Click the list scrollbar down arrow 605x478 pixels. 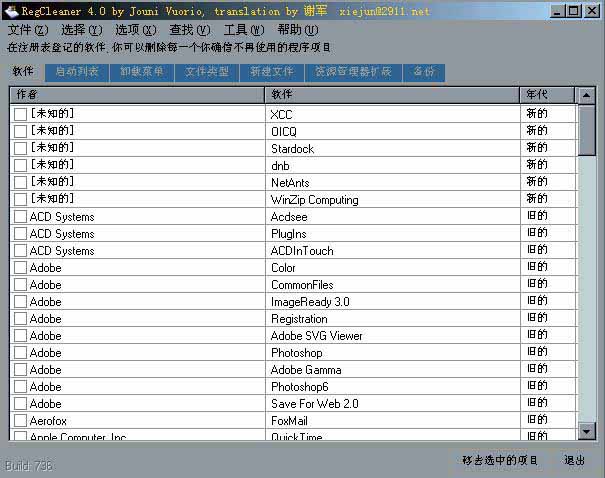587,431
